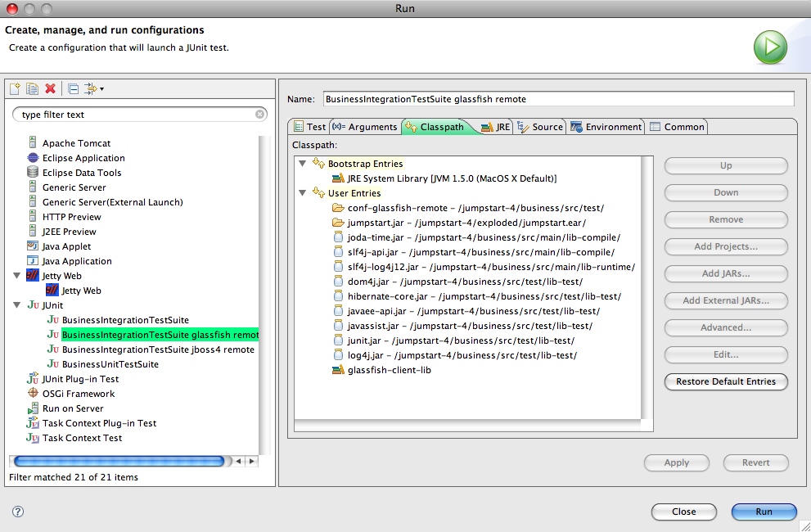Switch to the JRE tab
This screenshot has width=811, height=532.
pyautogui.click(x=495, y=127)
